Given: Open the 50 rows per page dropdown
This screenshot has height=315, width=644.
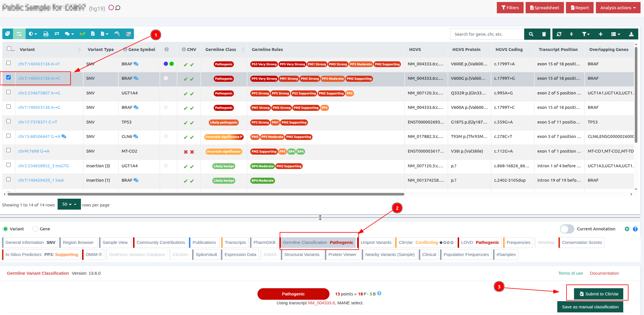Looking at the screenshot, I should [x=69, y=204].
